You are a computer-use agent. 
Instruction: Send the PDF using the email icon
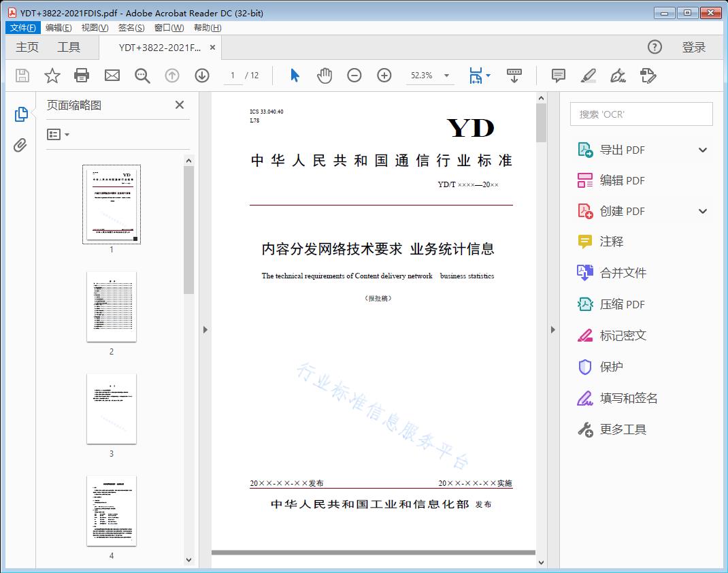click(112, 76)
